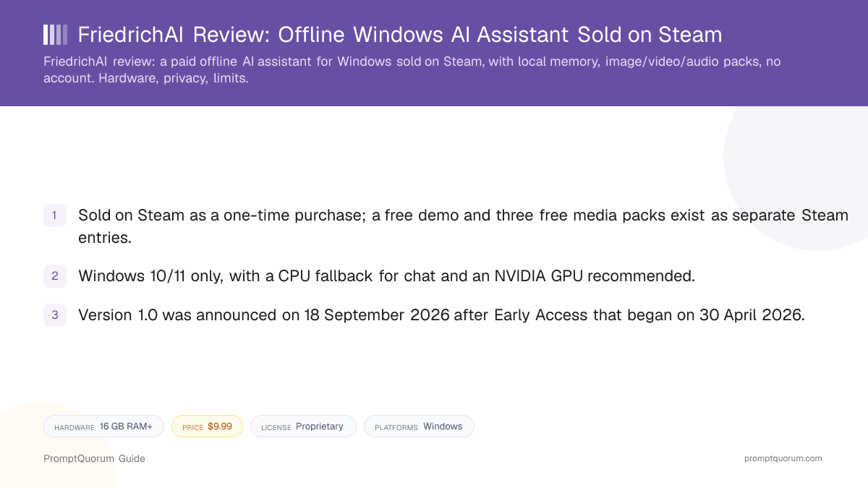
Task: Click the 'Version 1.0 was announced' bullet text
Action: (441, 315)
